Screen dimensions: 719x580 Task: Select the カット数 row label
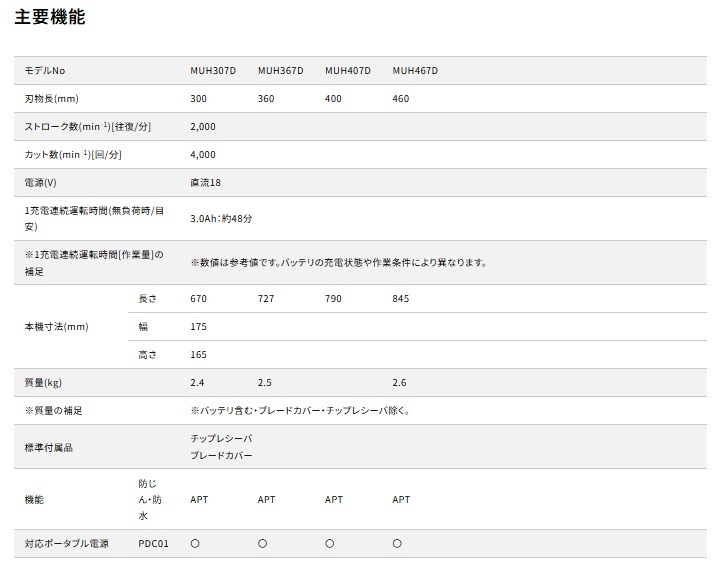click(73, 155)
